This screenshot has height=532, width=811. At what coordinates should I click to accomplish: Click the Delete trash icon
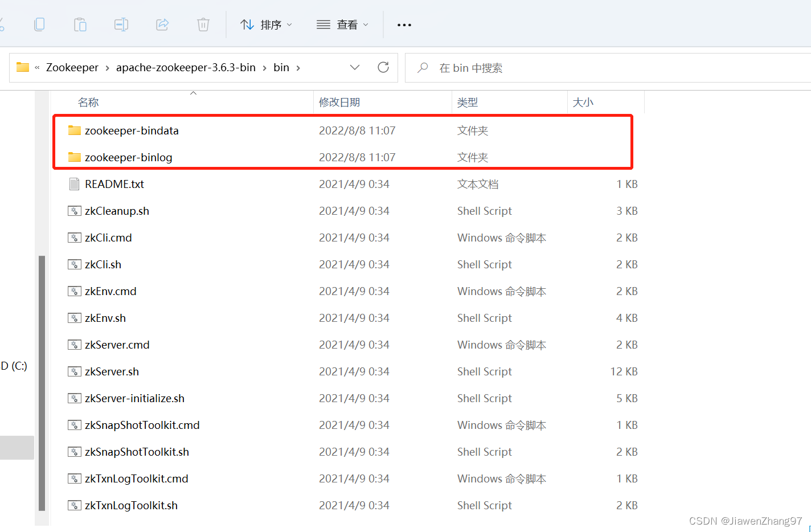click(x=203, y=24)
